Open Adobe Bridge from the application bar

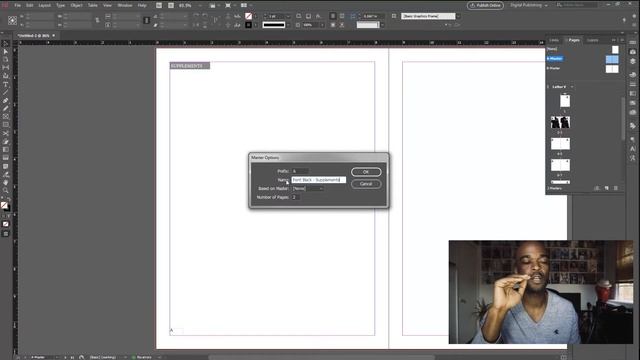point(159,5)
